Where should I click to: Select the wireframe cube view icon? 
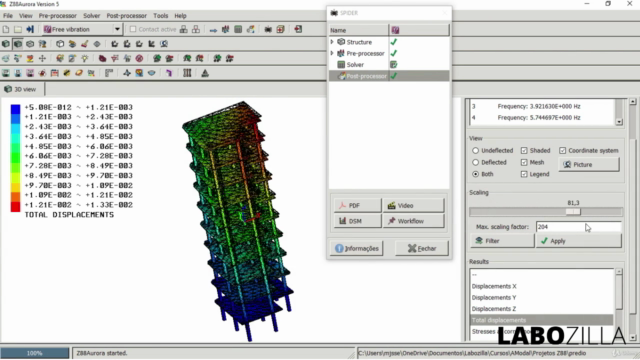(30, 44)
